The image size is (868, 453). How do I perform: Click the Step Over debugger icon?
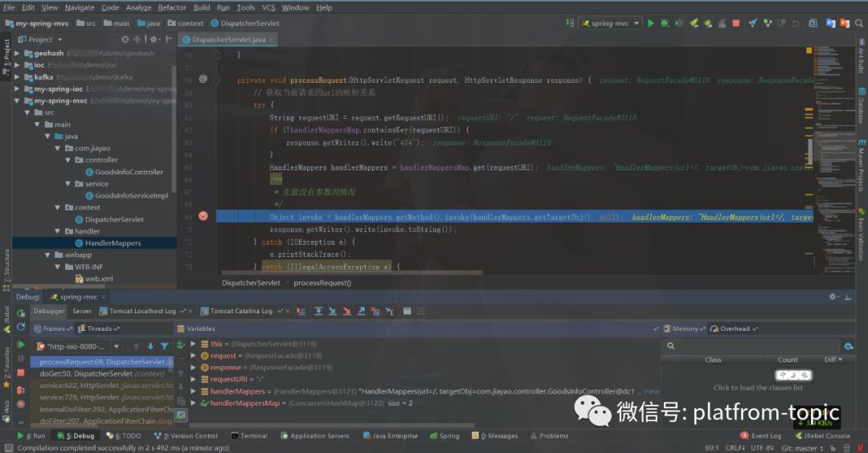pyautogui.click(x=318, y=312)
